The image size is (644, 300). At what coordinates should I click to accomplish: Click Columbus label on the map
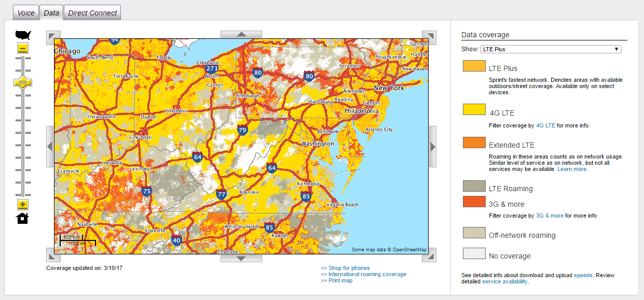click(177, 111)
